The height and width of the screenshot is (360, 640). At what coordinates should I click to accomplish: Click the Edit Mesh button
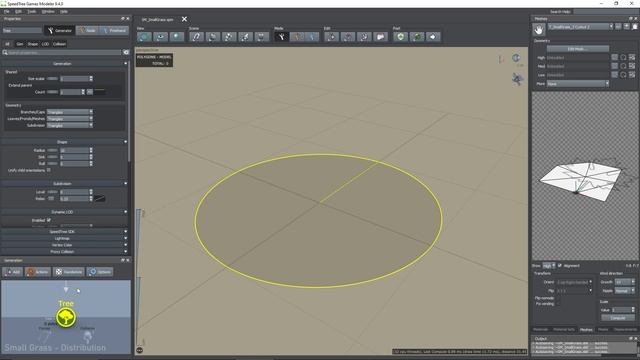coord(578,49)
